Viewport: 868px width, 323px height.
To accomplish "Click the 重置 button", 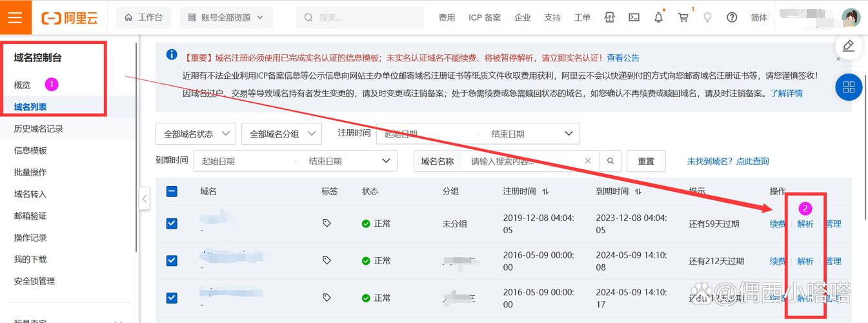I will point(646,161).
